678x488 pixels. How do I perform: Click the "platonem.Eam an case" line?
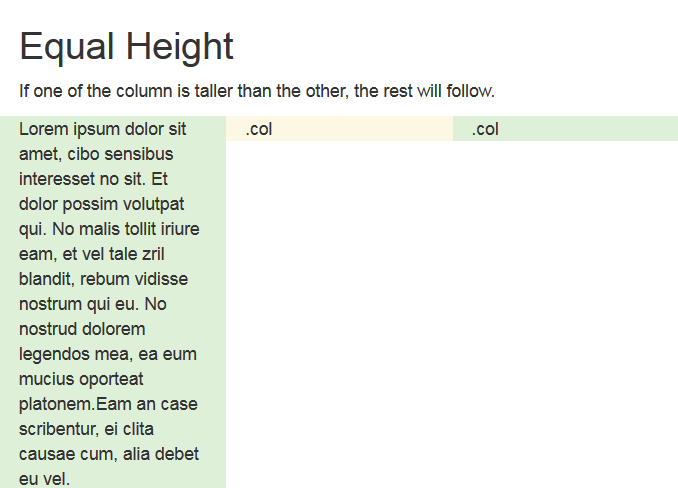pyautogui.click(x=108, y=404)
